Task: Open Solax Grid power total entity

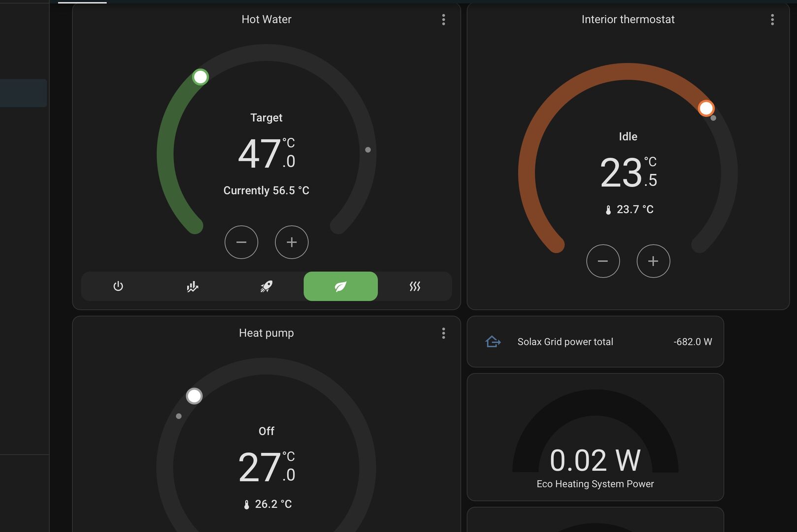Action: pos(565,342)
